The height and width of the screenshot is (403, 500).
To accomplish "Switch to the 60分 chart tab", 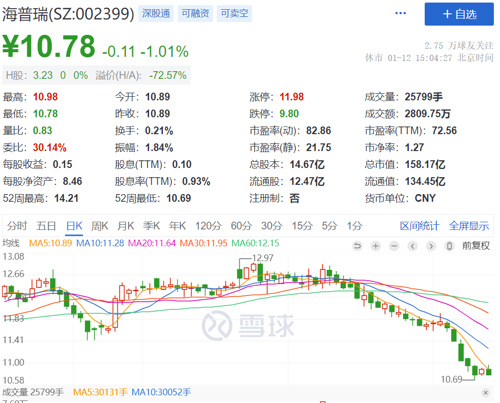I will pyautogui.click(x=241, y=226).
